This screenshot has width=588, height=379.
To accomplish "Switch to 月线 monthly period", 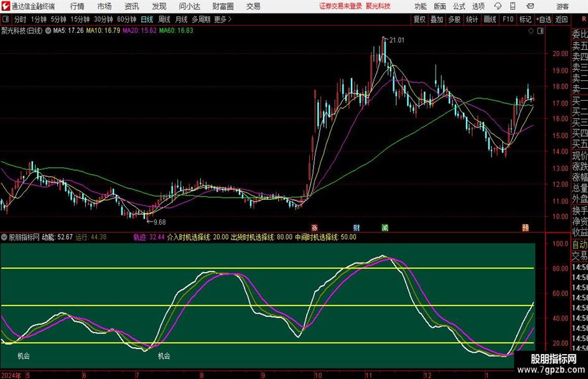I will pyautogui.click(x=181, y=19).
